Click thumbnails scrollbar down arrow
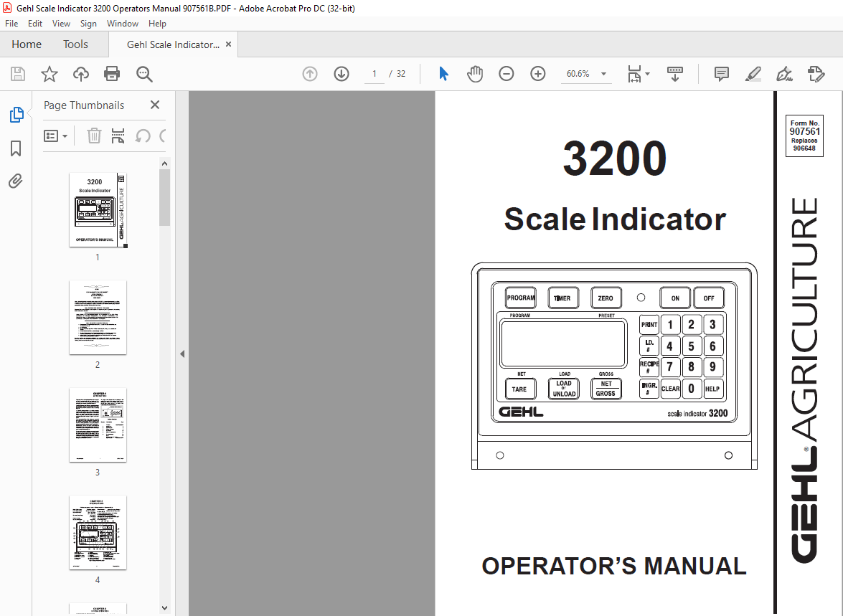 [164, 608]
